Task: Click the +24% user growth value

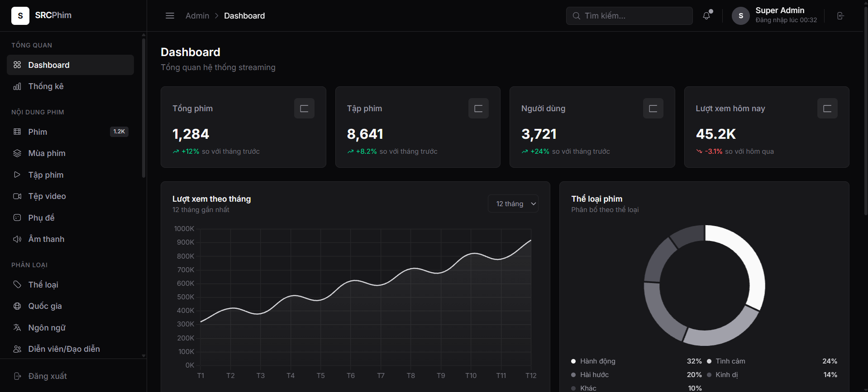Action: tap(540, 151)
